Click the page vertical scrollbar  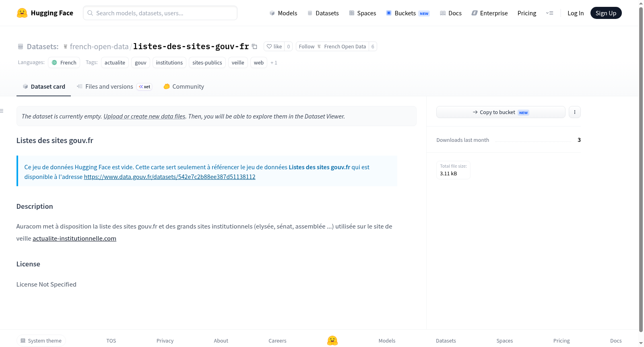click(x=641, y=169)
